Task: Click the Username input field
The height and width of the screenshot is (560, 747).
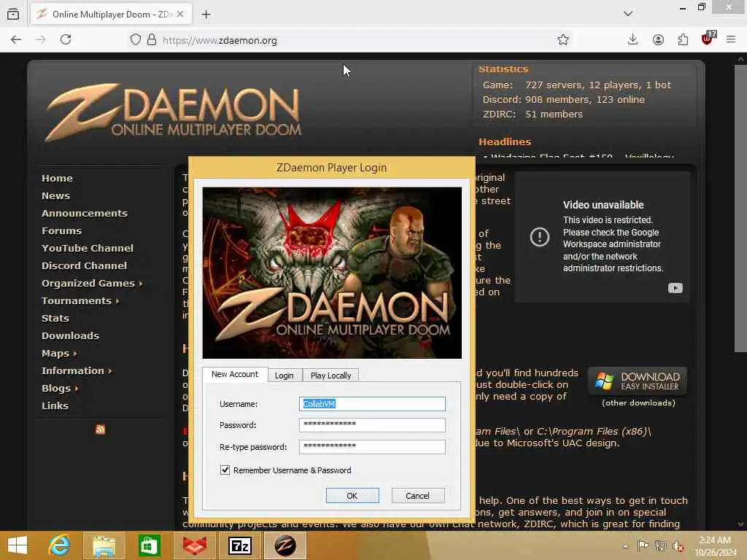Action: pos(372,404)
